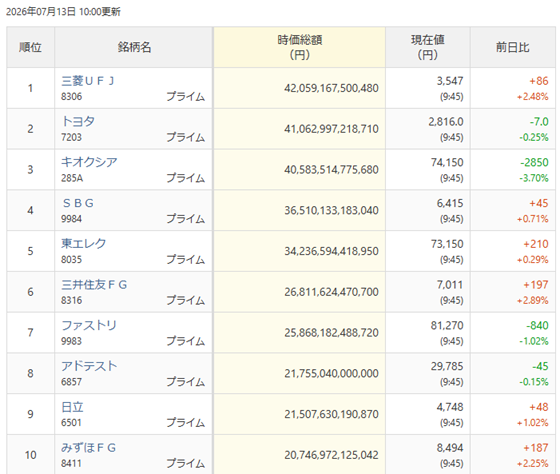
Task: Click the 銘柄名 column header
Action: coord(134,47)
